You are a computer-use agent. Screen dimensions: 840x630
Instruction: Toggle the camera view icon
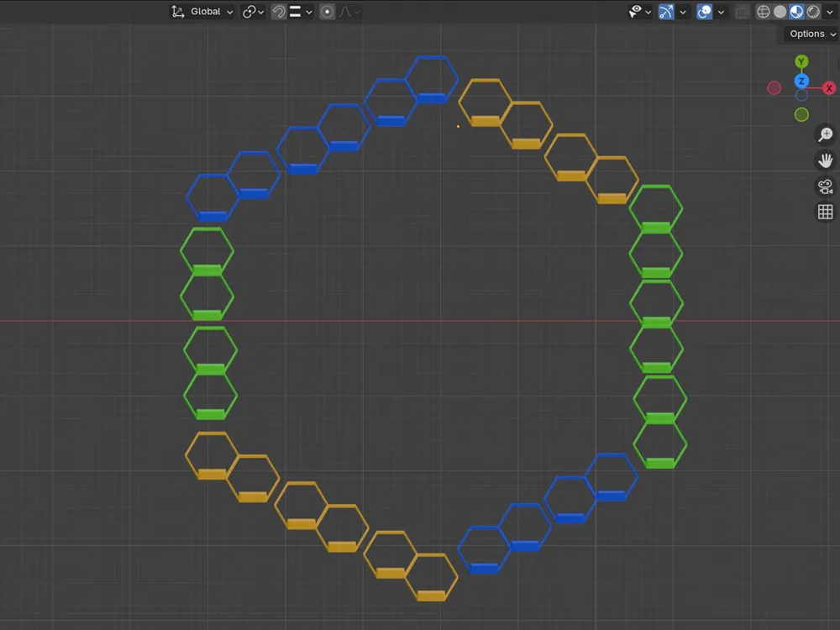click(825, 186)
